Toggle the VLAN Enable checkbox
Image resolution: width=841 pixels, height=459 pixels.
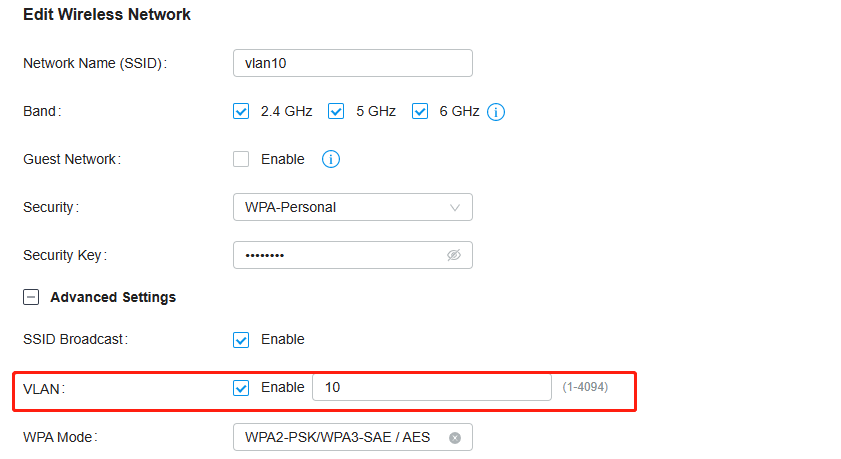[x=241, y=388]
